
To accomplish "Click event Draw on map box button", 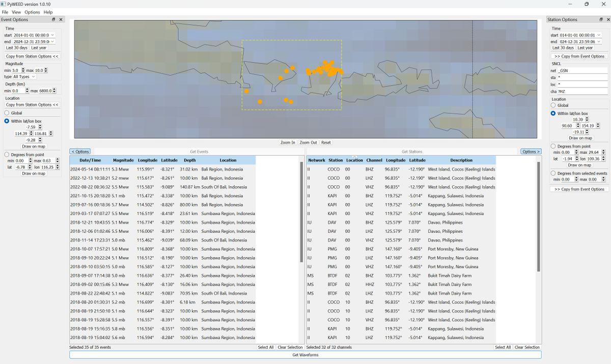I will [x=34, y=146].
